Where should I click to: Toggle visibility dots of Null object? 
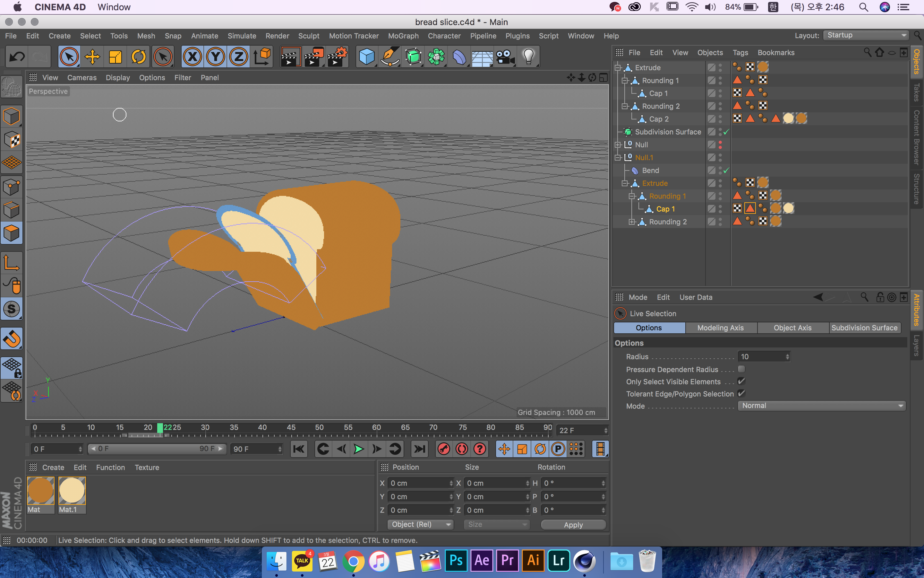click(720, 144)
